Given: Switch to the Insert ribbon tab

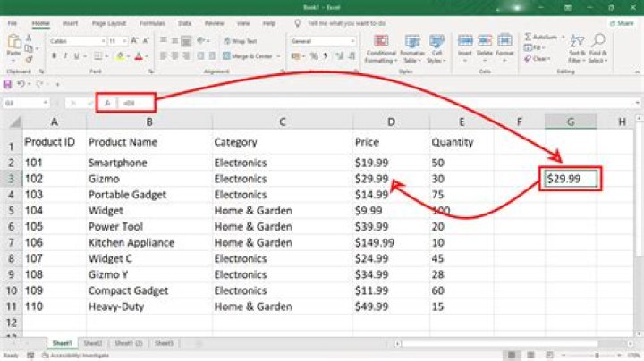Looking at the screenshot, I should coord(71,23).
